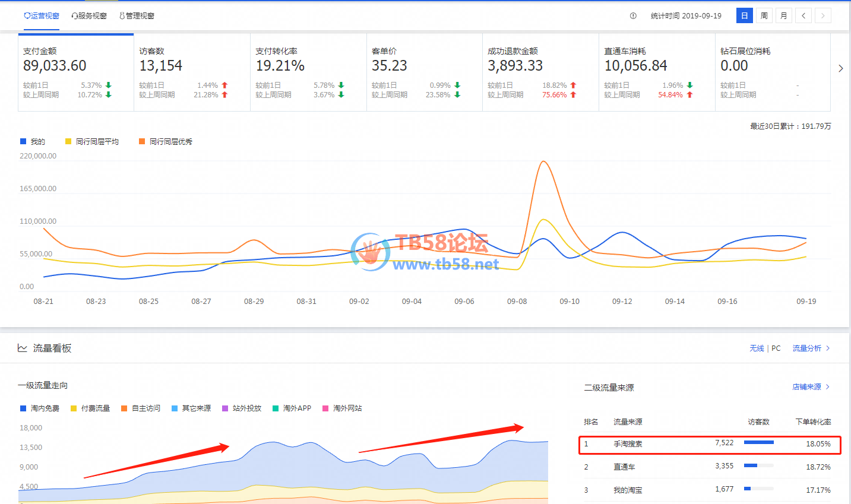The image size is (851, 504).
Task: Select 周 time granularity button
Action: pyautogui.click(x=764, y=15)
